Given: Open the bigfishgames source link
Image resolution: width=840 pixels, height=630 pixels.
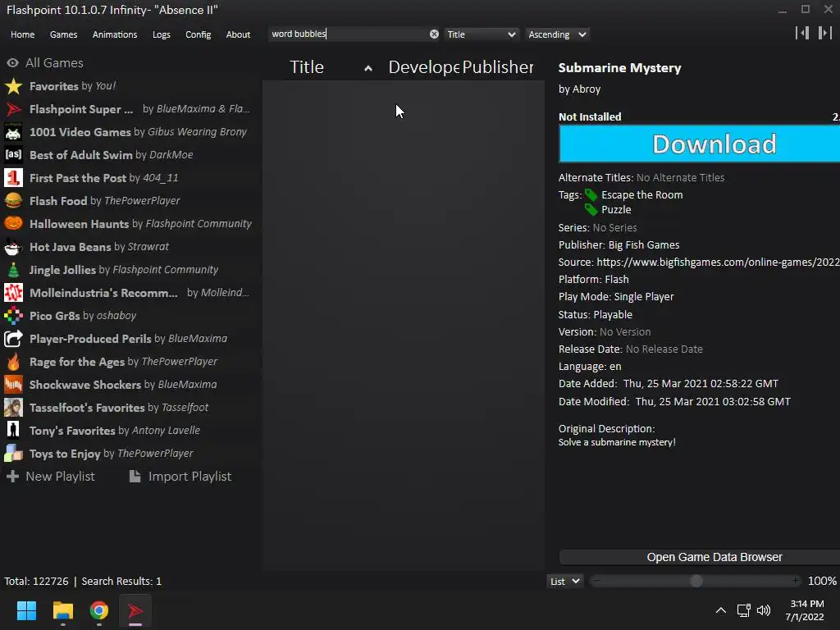Looking at the screenshot, I should pyautogui.click(x=718, y=262).
